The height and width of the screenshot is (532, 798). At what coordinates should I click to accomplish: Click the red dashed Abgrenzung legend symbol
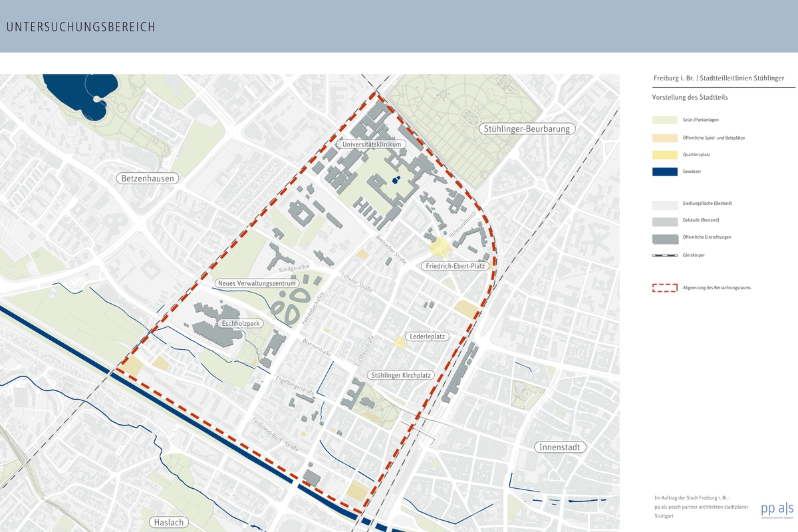pyautogui.click(x=665, y=288)
